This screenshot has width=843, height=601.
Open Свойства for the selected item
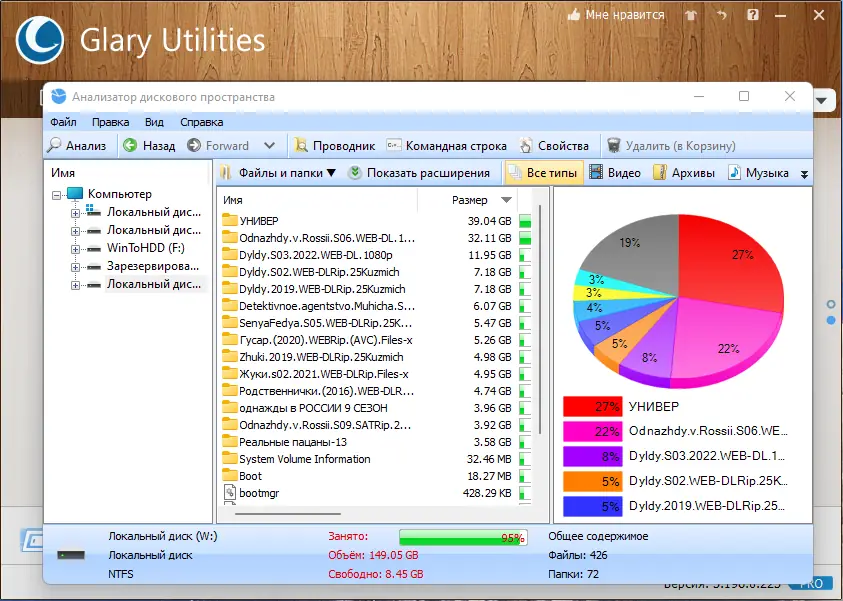(x=554, y=146)
